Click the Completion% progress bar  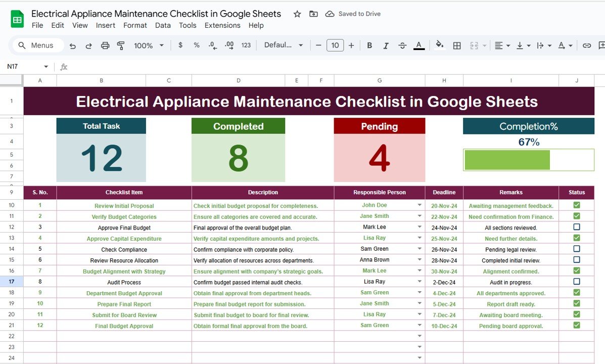tap(529, 160)
